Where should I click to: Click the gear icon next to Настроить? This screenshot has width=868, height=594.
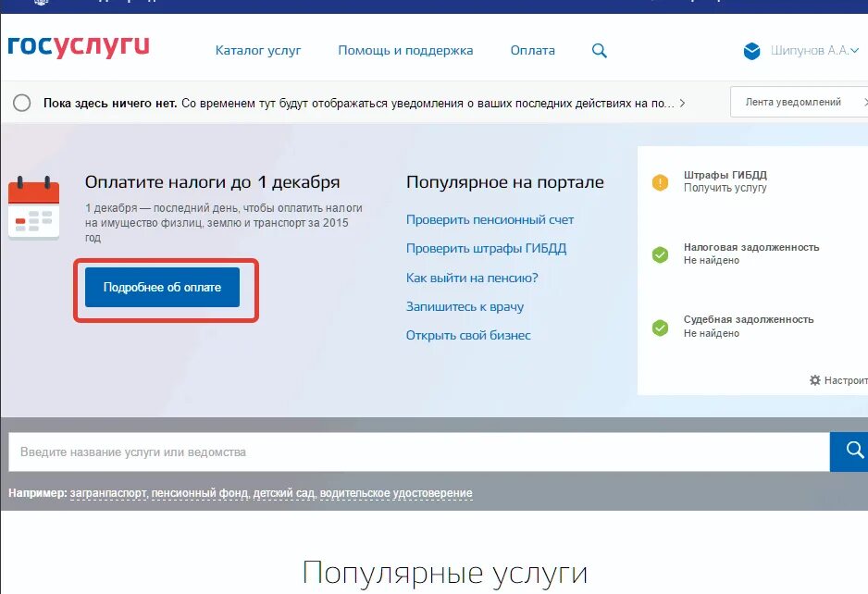pos(815,380)
